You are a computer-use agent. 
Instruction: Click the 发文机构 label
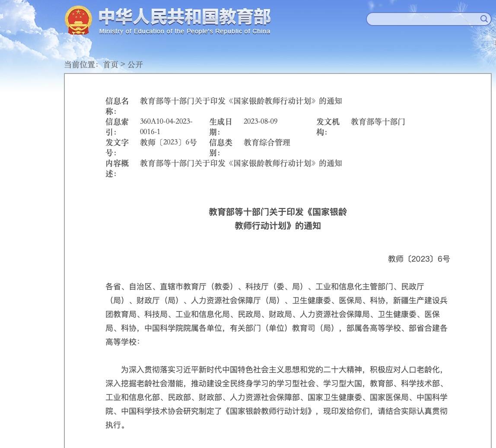327,127
